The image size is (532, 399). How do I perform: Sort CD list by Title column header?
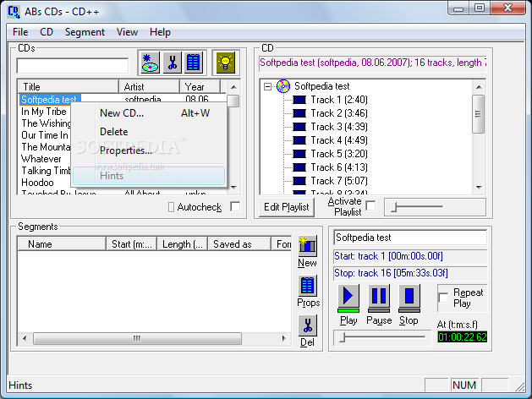[x=69, y=87]
